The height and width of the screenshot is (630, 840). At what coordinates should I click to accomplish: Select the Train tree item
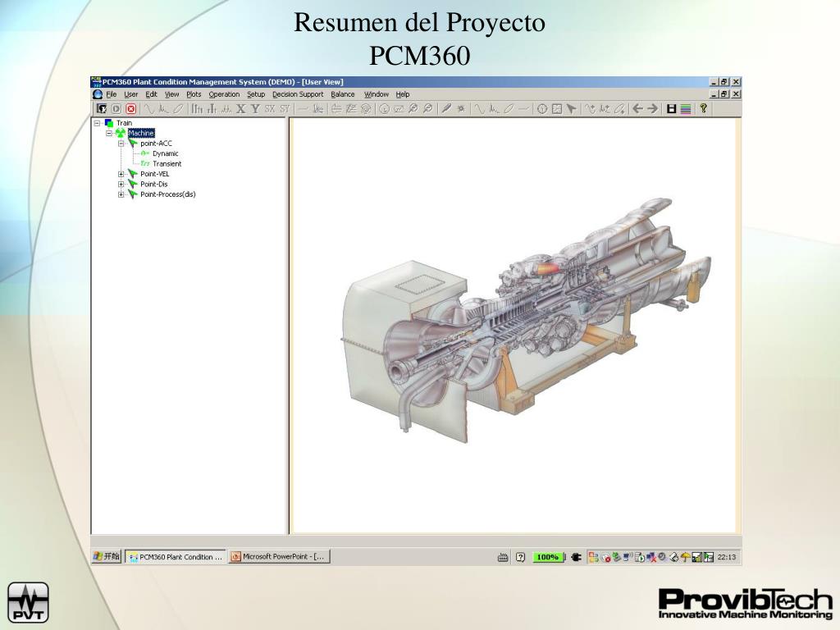click(x=125, y=123)
